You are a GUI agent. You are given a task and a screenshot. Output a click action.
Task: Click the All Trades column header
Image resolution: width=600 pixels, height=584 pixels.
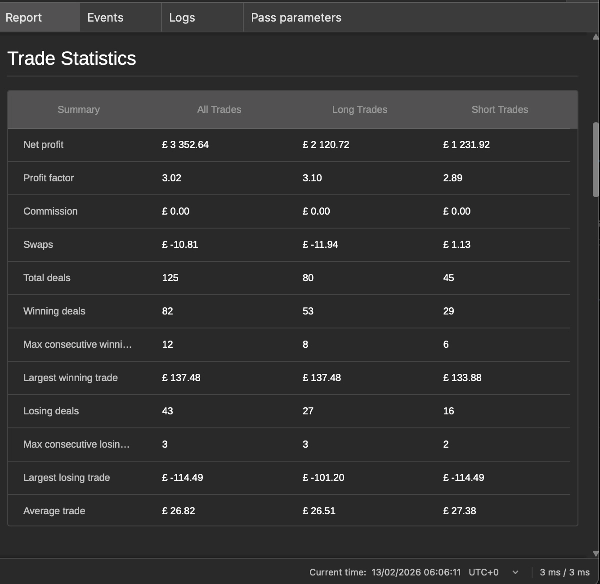tap(219, 110)
